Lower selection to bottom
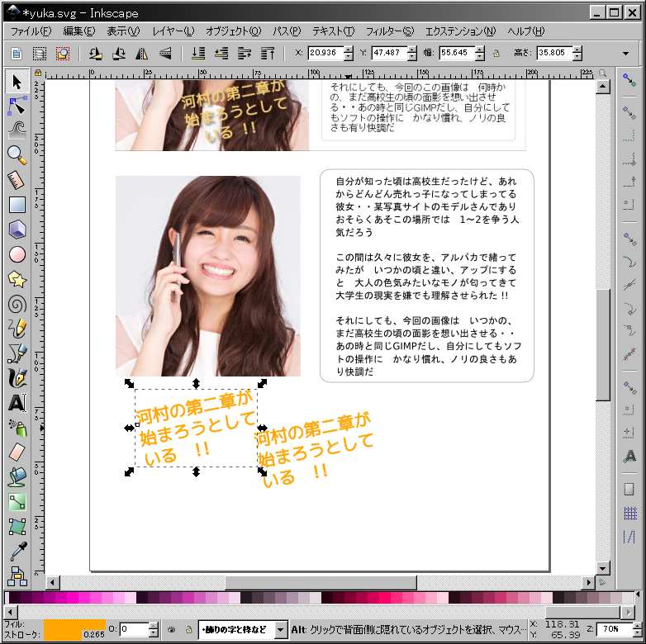646x644 pixels. [198, 53]
